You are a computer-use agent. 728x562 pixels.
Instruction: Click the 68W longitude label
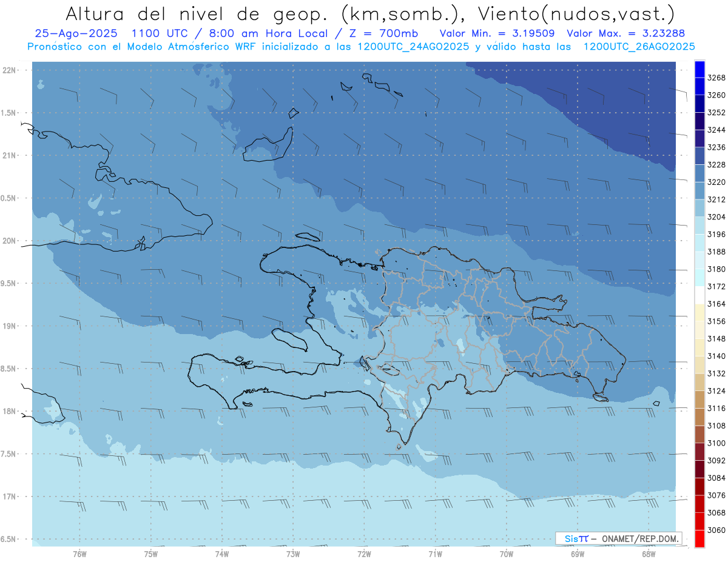pyautogui.click(x=649, y=554)
